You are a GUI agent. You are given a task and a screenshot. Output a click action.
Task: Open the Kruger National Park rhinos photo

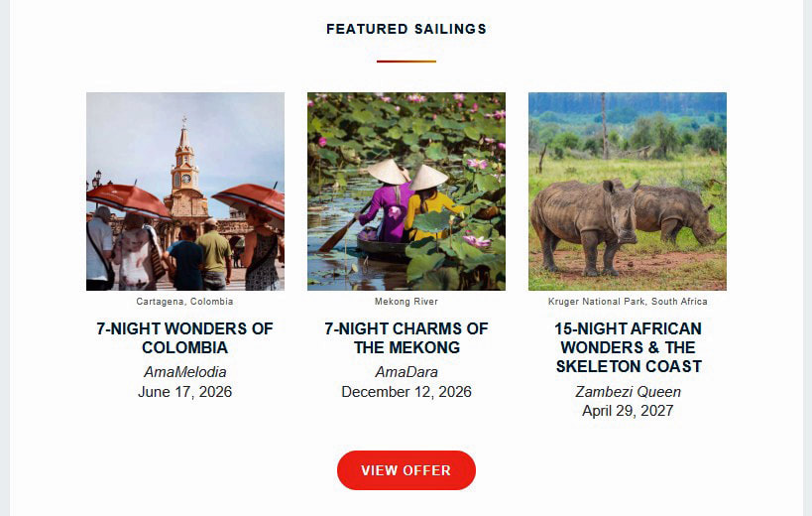coord(628,192)
